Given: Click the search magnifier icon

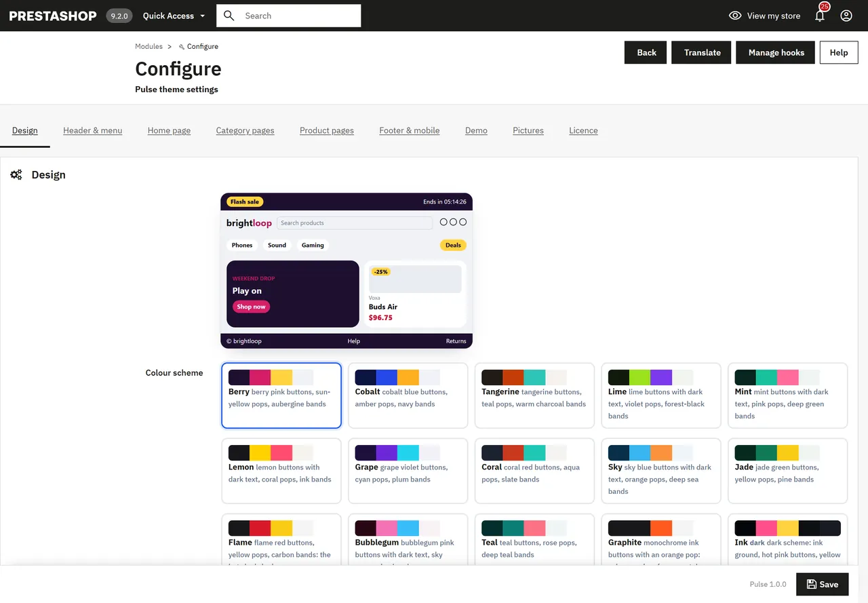Looking at the screenshot, I should (x=229, y=16).
